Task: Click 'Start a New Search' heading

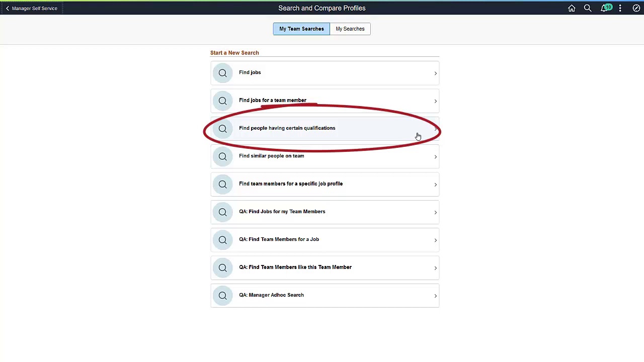Action: click(234, 53)
